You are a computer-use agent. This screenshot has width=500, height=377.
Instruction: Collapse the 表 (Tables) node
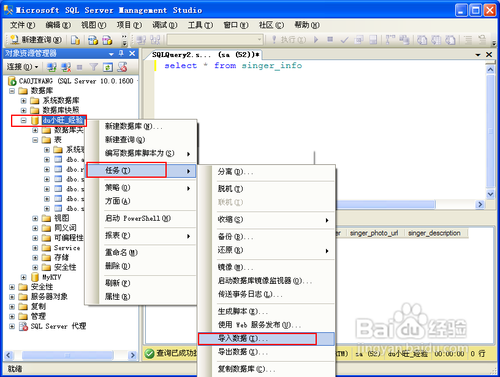coord(35,140)
